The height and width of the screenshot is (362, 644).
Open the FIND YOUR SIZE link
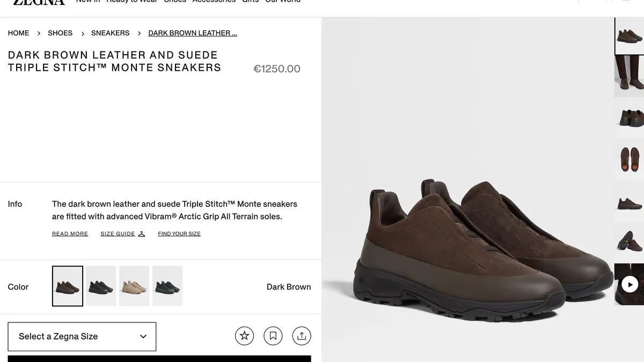click(x=179, y=234)
